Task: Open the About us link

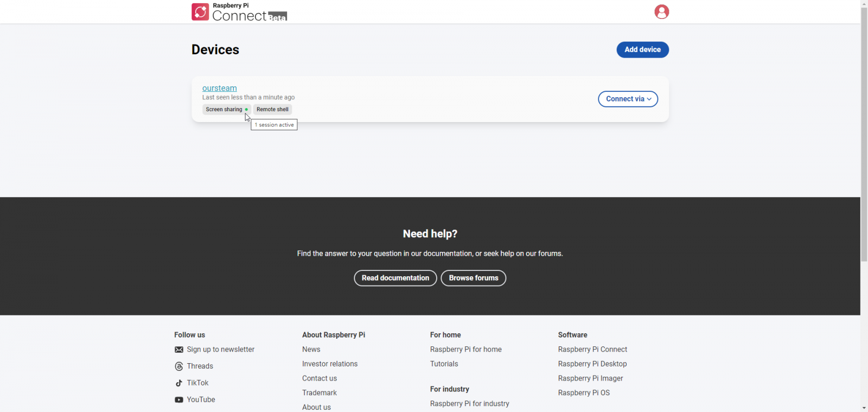Action: (316, 407)
